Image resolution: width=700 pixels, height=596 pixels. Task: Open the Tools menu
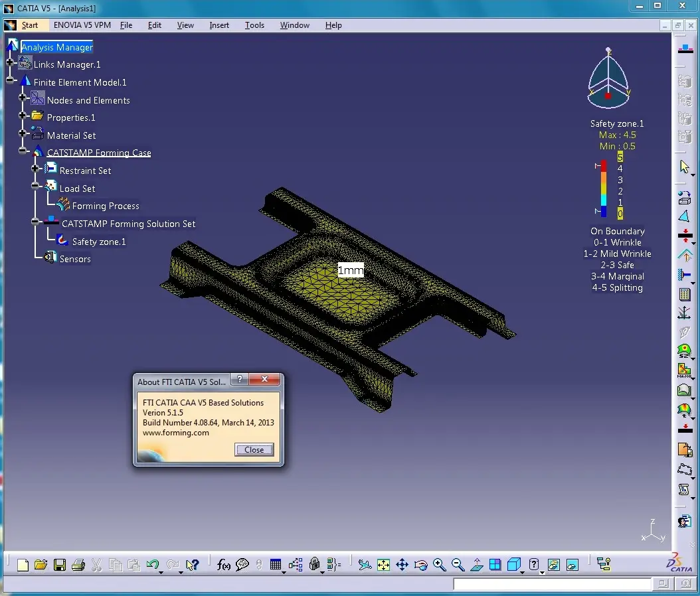(254, 25)
